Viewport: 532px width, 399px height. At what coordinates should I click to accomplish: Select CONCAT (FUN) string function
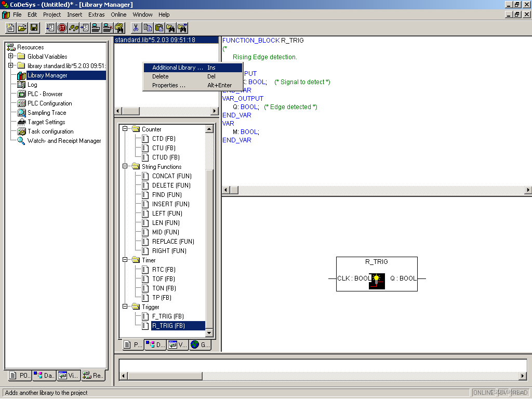(171, 176)
